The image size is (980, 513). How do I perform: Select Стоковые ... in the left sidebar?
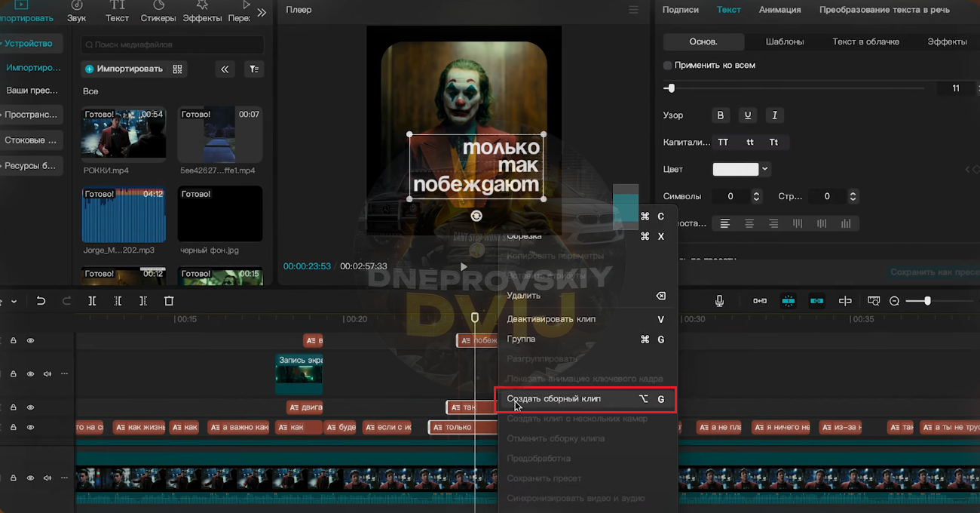30,140
